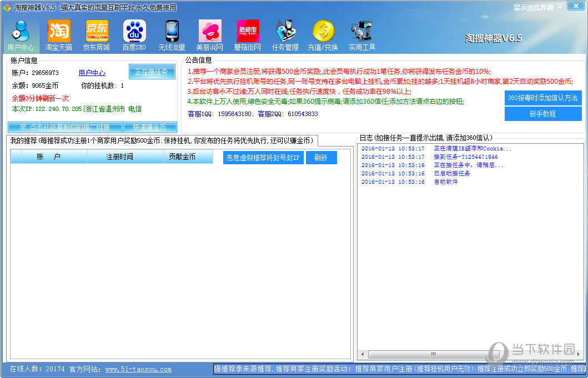588x378 pixels.
Task: Close the 淘搜神器 window
Action: click(x=575, y=6)
